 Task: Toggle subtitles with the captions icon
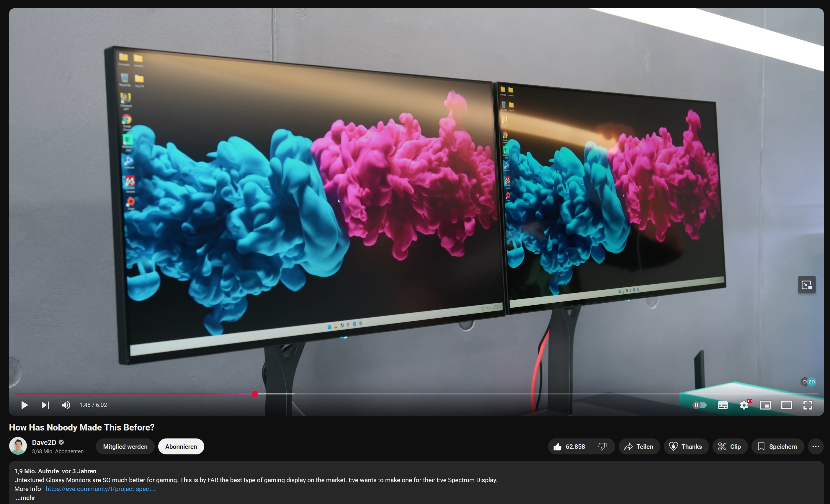(x=723, y=405)
